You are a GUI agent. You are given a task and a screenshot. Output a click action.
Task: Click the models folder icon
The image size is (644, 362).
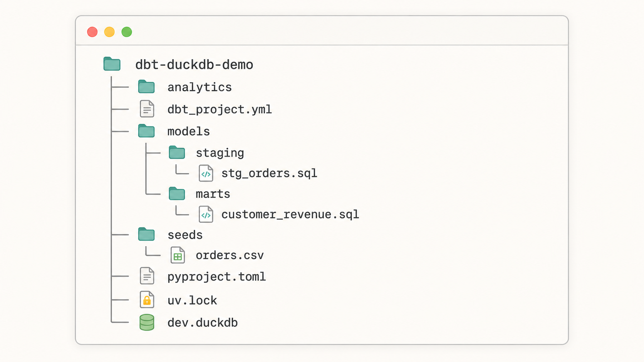coord(146,131)
